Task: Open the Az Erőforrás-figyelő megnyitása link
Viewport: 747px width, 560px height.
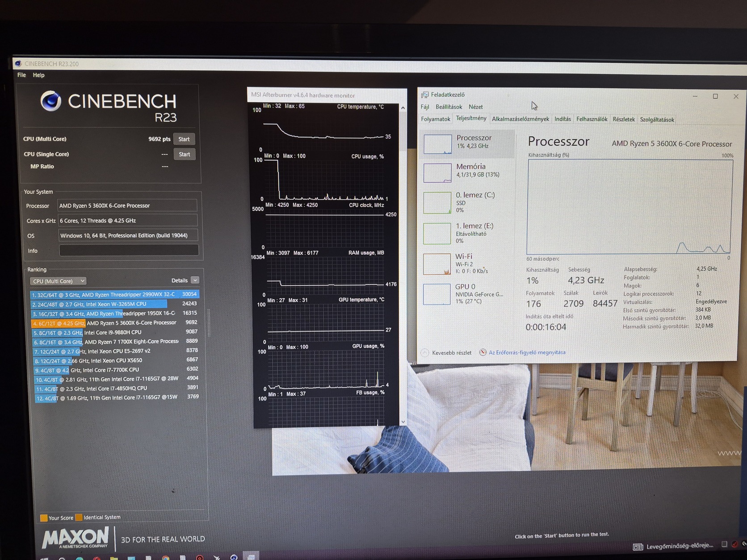Action: (x=527, y=352)
